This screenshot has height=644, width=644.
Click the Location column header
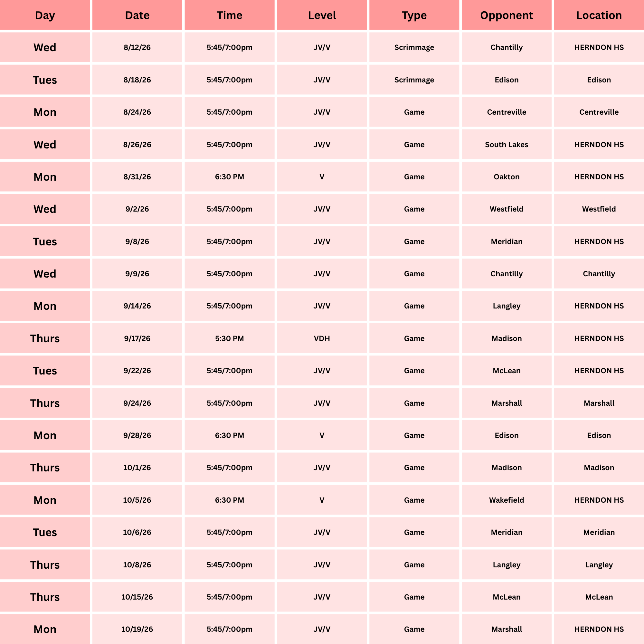pos(599,15)
